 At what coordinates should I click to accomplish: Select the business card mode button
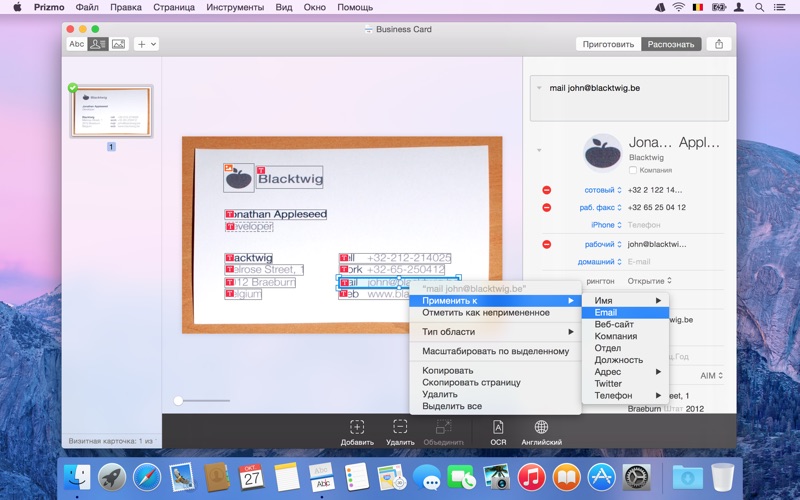(x=97, y=44)
